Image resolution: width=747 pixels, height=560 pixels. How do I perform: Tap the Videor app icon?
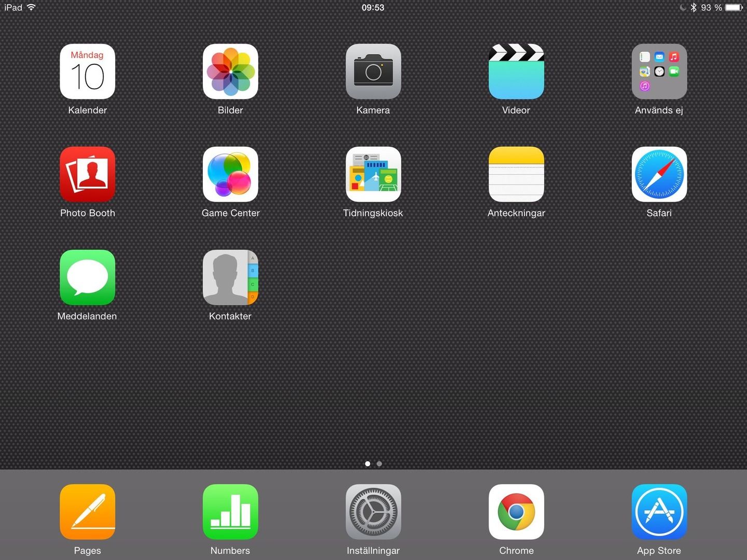516,72
